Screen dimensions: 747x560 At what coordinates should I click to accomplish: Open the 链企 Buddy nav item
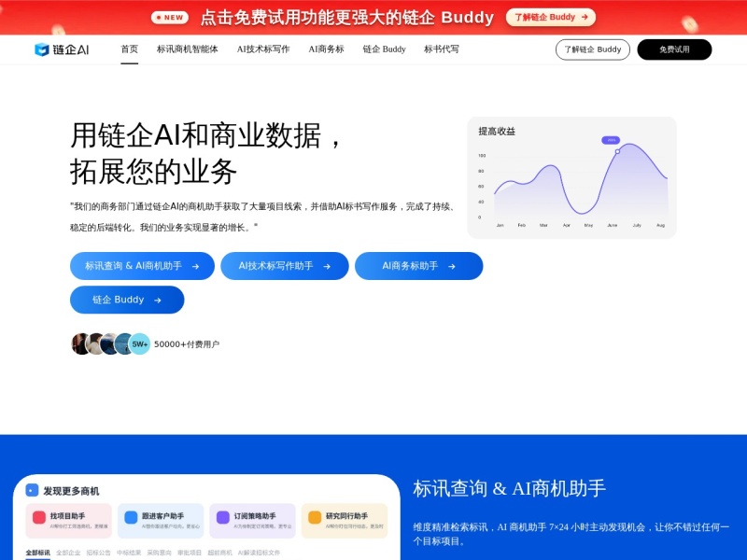point(384,49)
